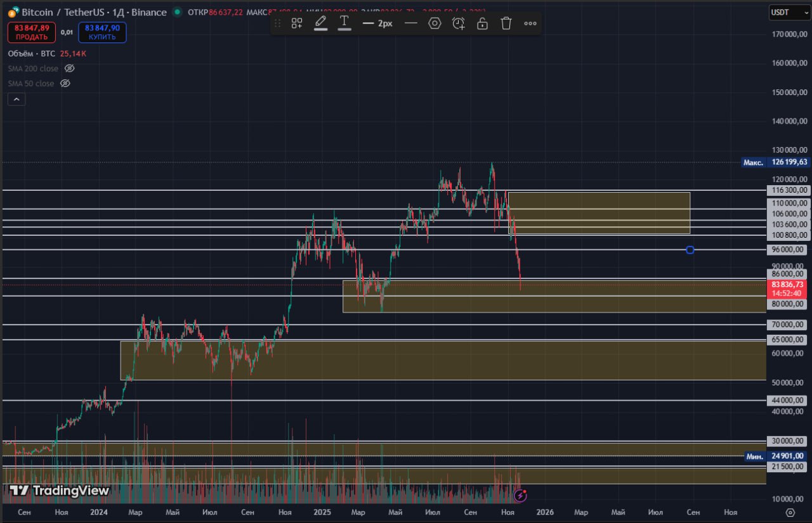The height and width of the screenshot is (523, 812).
Task: Open chart settings gear at bottom-right
Action: pyautogui.click(x=790, y=512)
